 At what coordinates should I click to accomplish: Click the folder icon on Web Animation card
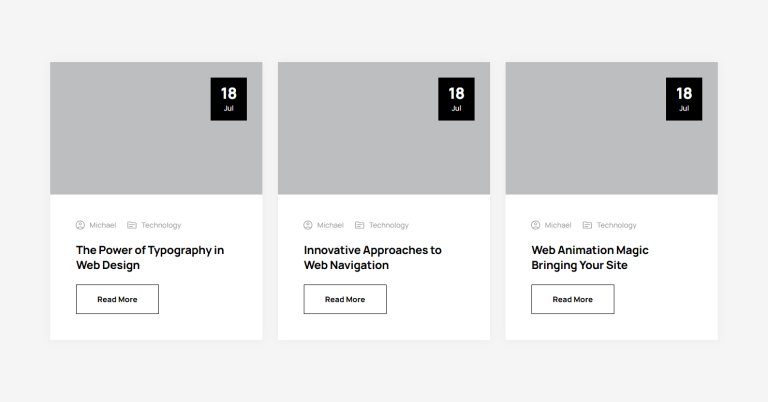[587, 225]
